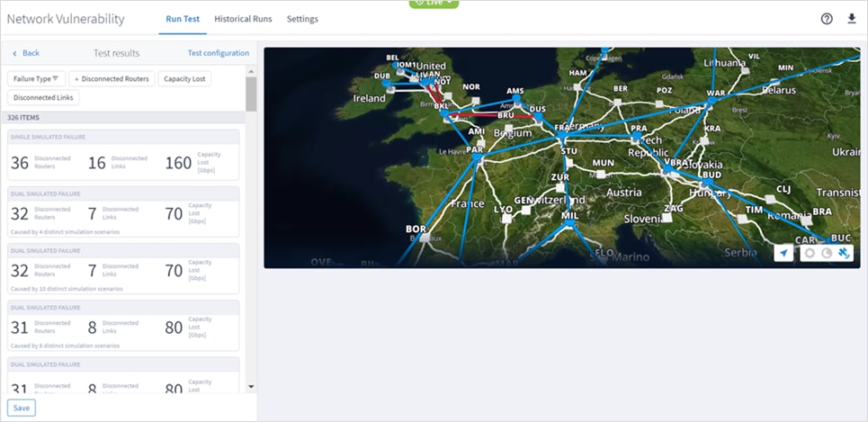Click the Network Vulnerability title
Image resolution: width=868 pixels, height=422 pixels.
[x=66, y=19]
